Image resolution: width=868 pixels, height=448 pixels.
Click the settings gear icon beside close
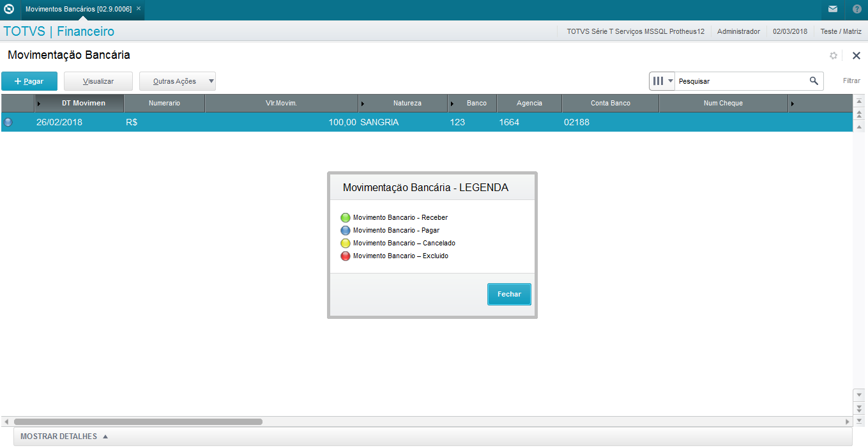pyautogui.click(x=834, y=56)
